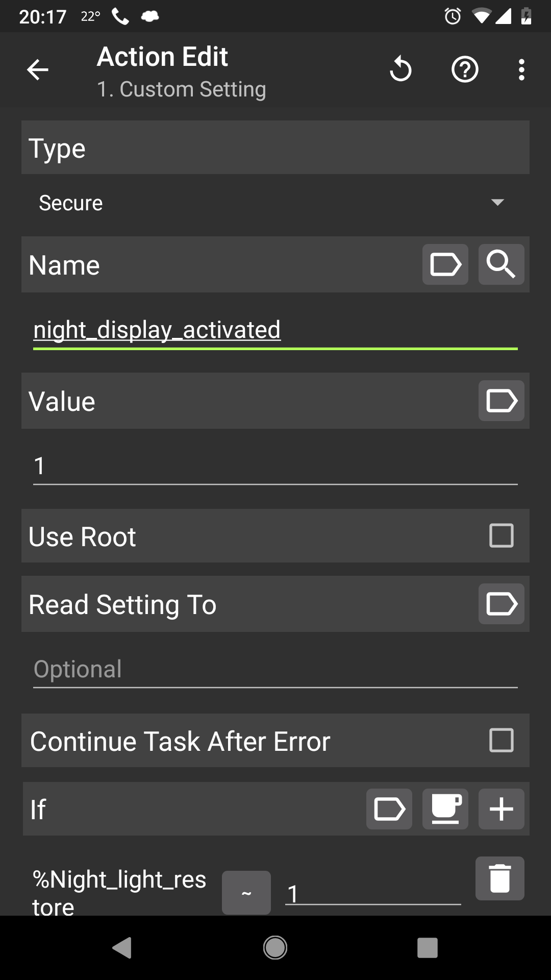The image size is (551, 980).
Task: Click the Value input field containing 1
Action: pyautogui.click(x=274, y=466)
